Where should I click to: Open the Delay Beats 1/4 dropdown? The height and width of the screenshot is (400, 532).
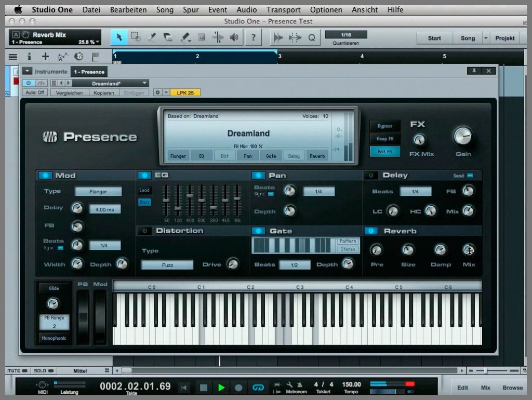pyautogui.click(x=415, y=191)
